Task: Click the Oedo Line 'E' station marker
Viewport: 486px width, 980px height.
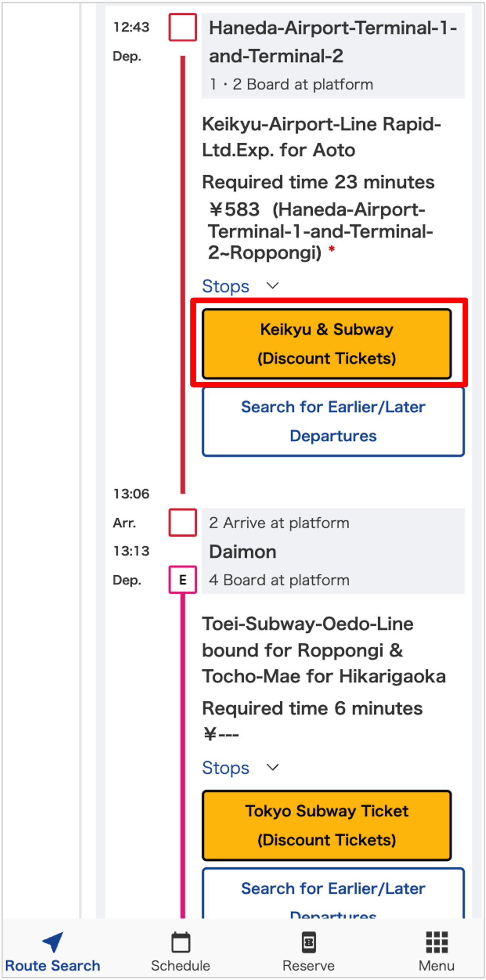Action: point(183,580)
